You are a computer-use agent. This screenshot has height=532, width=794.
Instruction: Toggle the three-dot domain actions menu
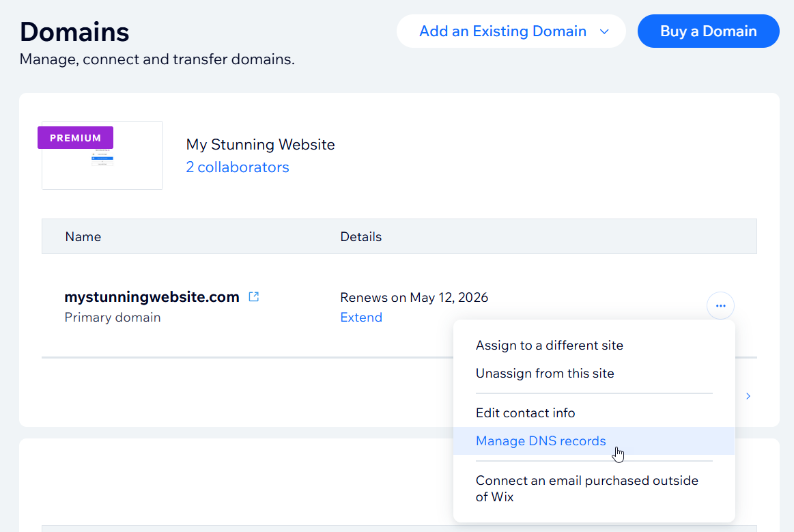coord(720,306)
